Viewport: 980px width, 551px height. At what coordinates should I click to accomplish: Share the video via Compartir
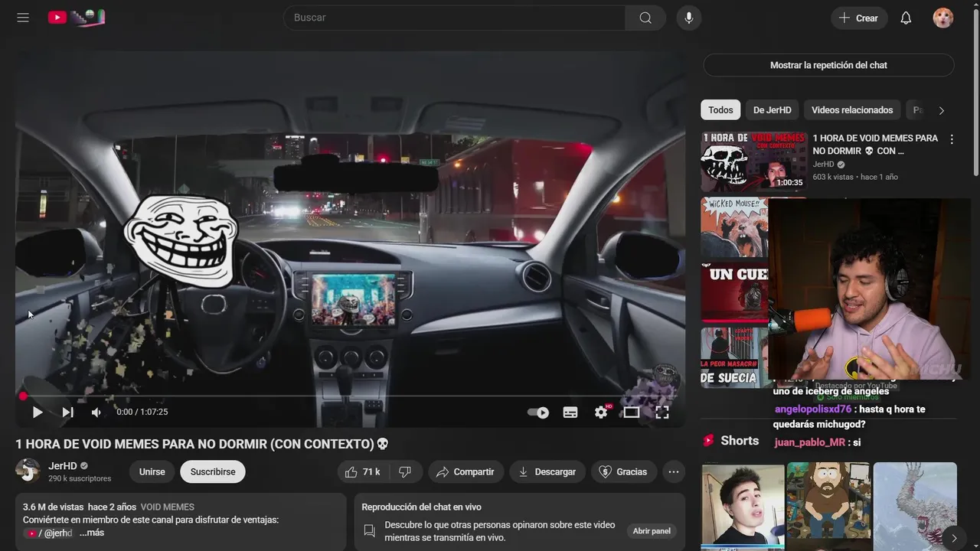coord(465,472)
